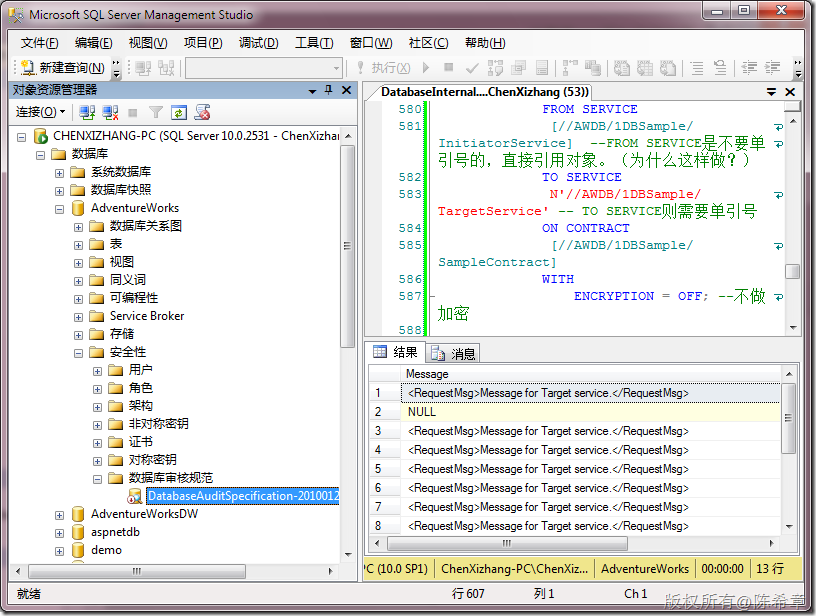Click the connect Object Explorer icon
The height and width of the screenshot is (616, 816).
[87, 112]
